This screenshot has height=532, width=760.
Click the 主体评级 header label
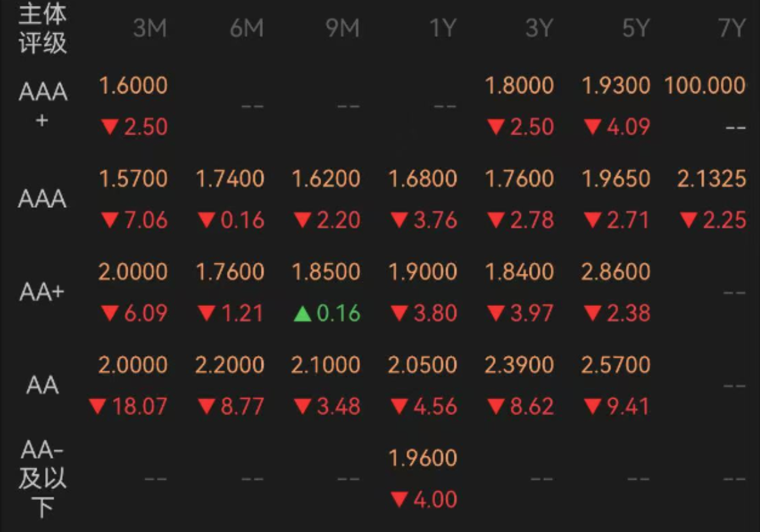[x=43, y=28]
